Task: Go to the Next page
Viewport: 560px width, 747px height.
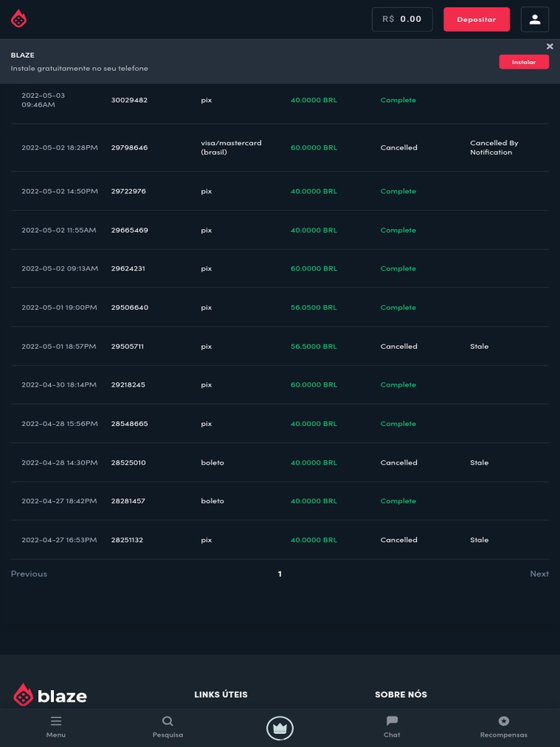Action: (539, 574)
